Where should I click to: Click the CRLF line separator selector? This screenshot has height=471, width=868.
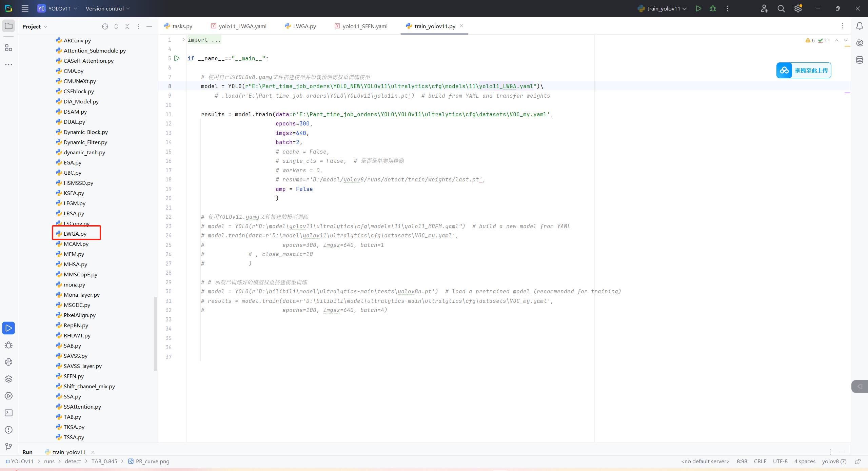pyautogui.click(x=760, y=461)
